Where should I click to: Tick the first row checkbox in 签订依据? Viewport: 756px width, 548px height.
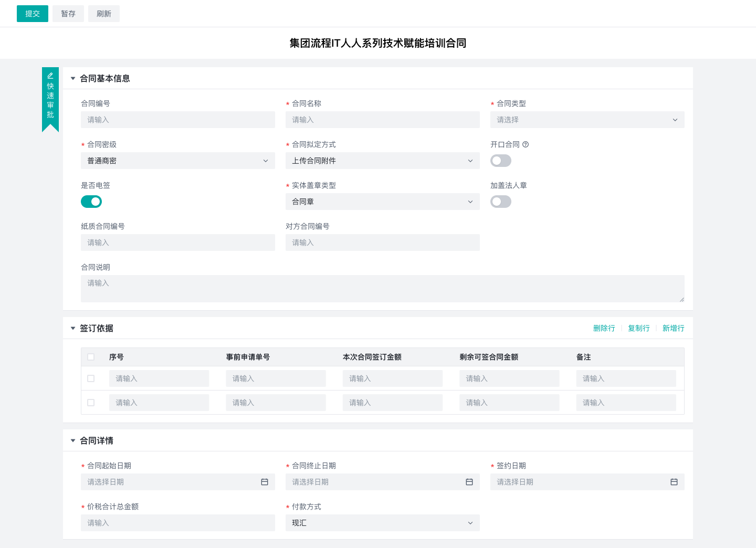pyautogui.click(x=91, y=378)
